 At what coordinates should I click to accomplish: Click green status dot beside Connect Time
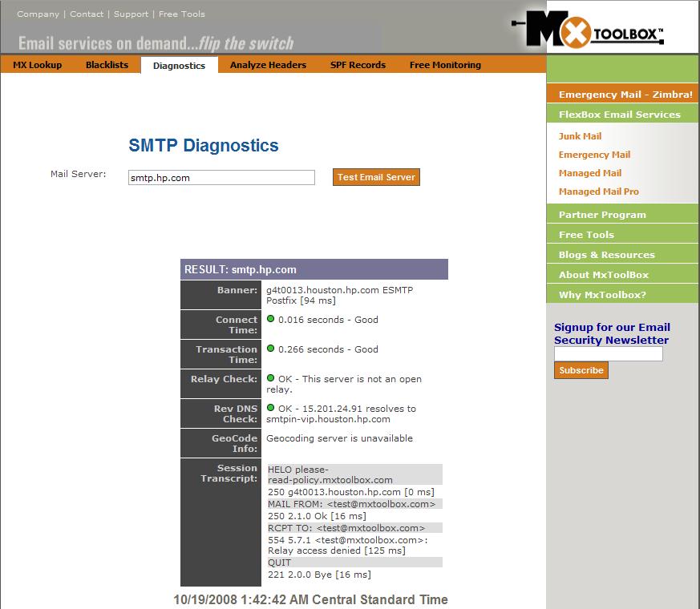click(270, 319)
